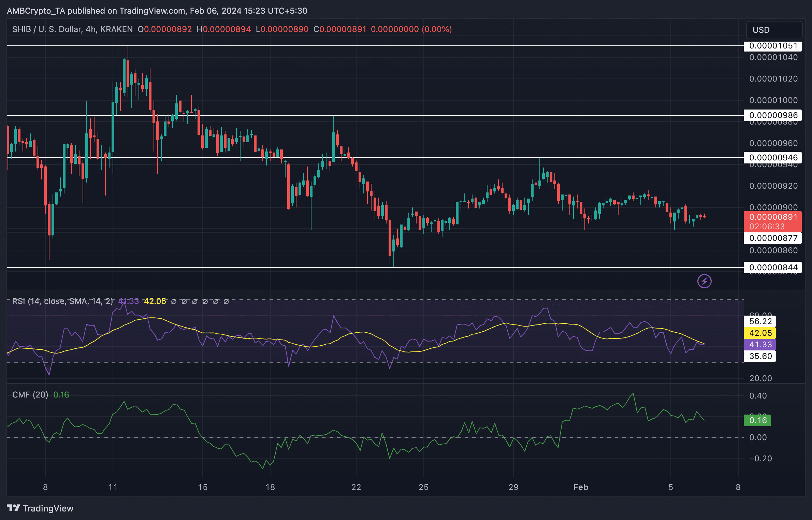
Task: Click the 29 date label on time axis
Action: (513, 487)
